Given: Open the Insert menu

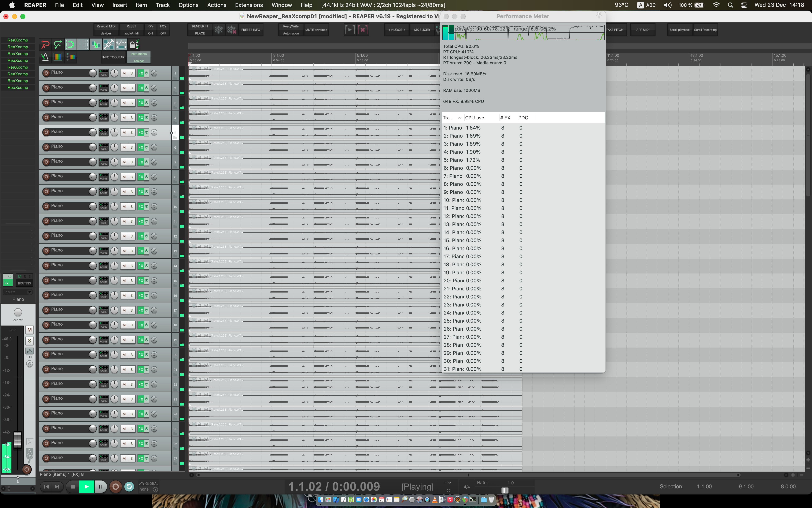Looking at the screenshot, I should click(120, 5).
